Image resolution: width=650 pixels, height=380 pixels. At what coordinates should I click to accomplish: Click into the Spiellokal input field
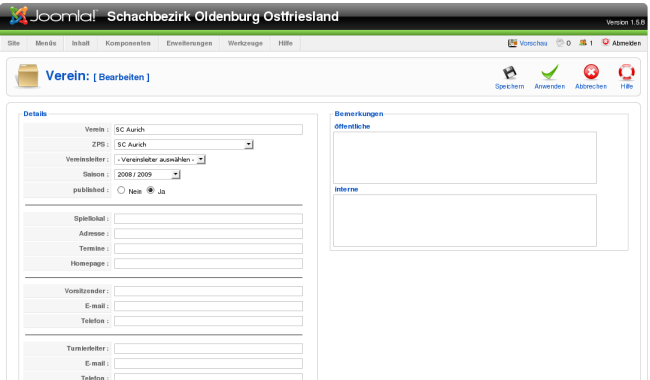point(209,218)
